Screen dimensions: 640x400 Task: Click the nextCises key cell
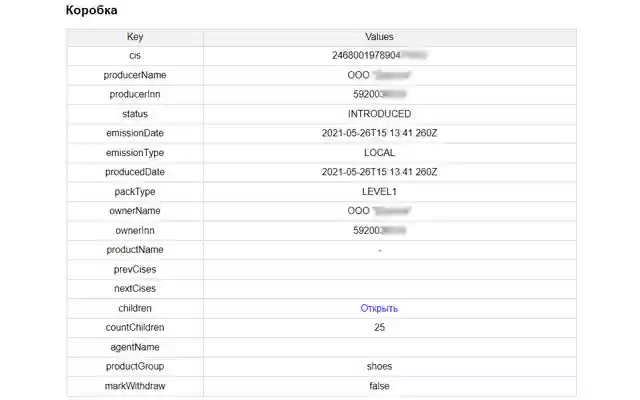click(x=135, y=288)
